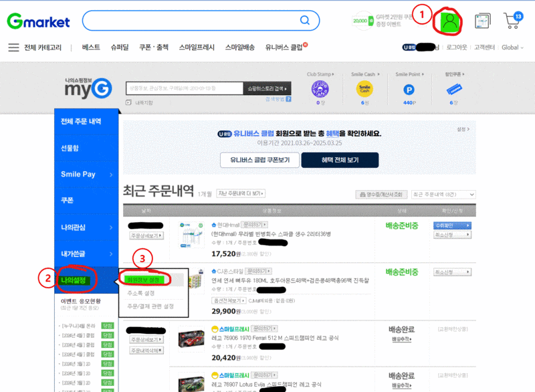Click the 고객센터 link
The width and height of the screenshot is (535, 392).
tap(484, 47)
